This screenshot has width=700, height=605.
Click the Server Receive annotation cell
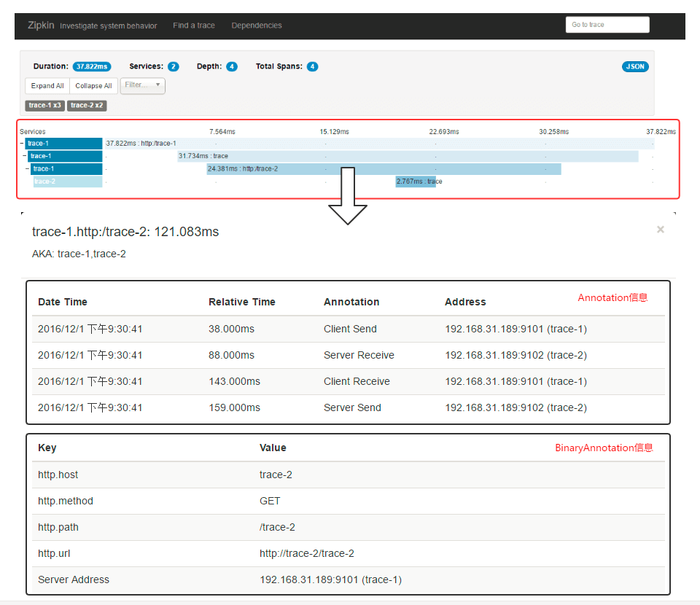click(x=359, y=355)
